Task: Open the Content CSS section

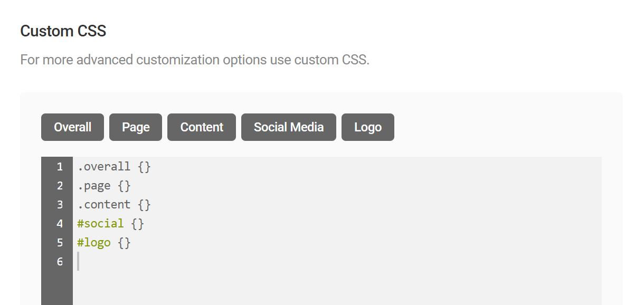Action: pos(201,127)
